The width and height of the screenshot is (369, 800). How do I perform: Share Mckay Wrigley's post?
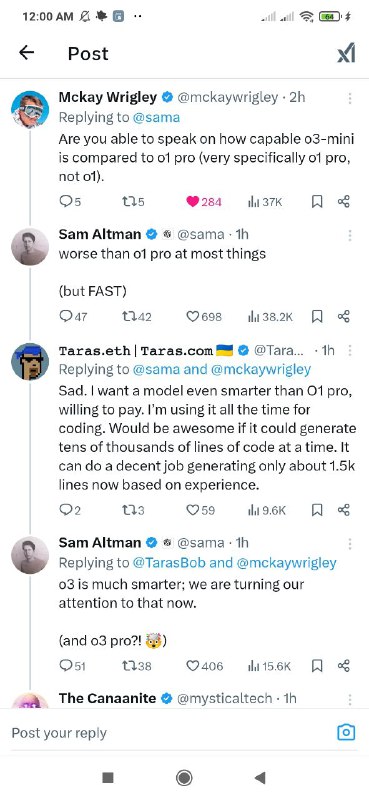pos(344,202)
